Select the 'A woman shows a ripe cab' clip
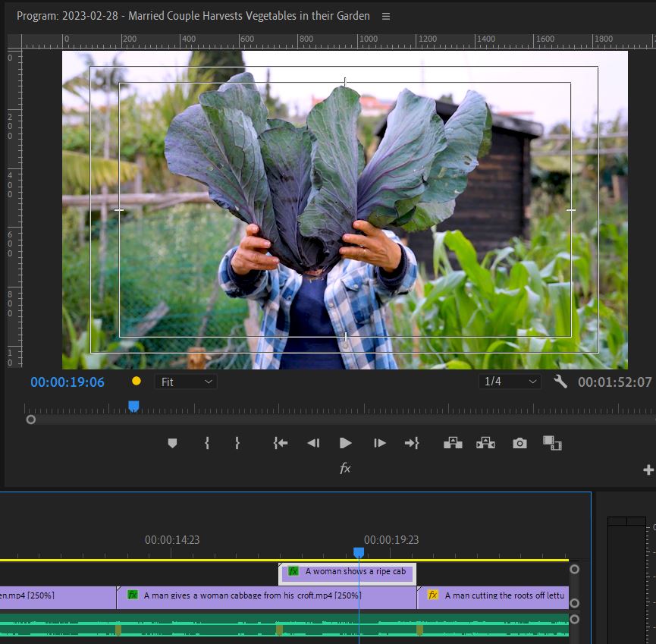 (x=347, y=573)
